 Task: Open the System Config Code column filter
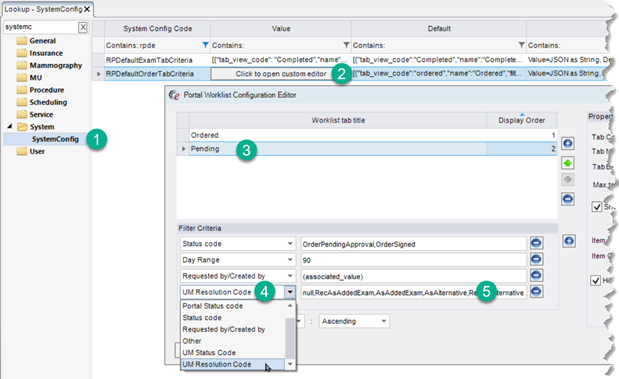[x=205, y=45]
